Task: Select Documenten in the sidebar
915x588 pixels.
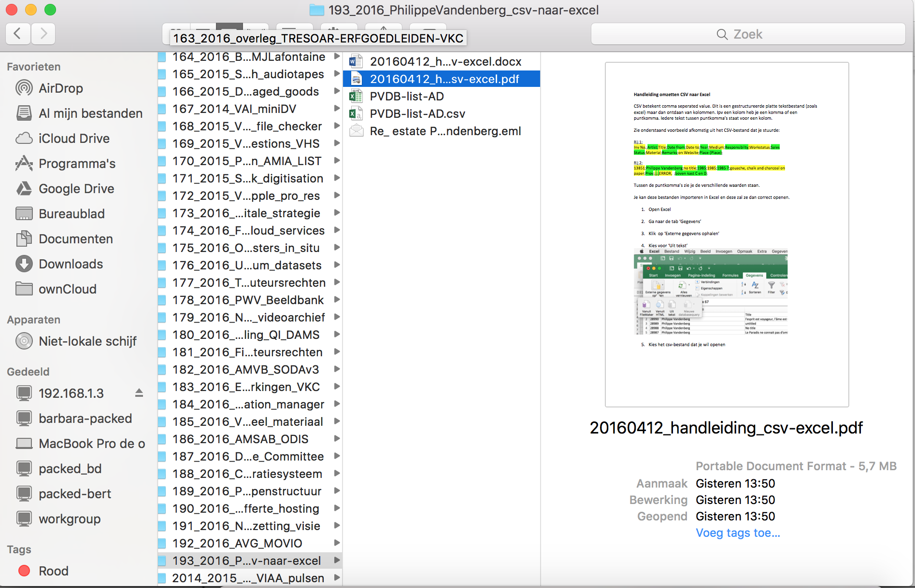Action: pyautogui.click(x=75, y=239)
